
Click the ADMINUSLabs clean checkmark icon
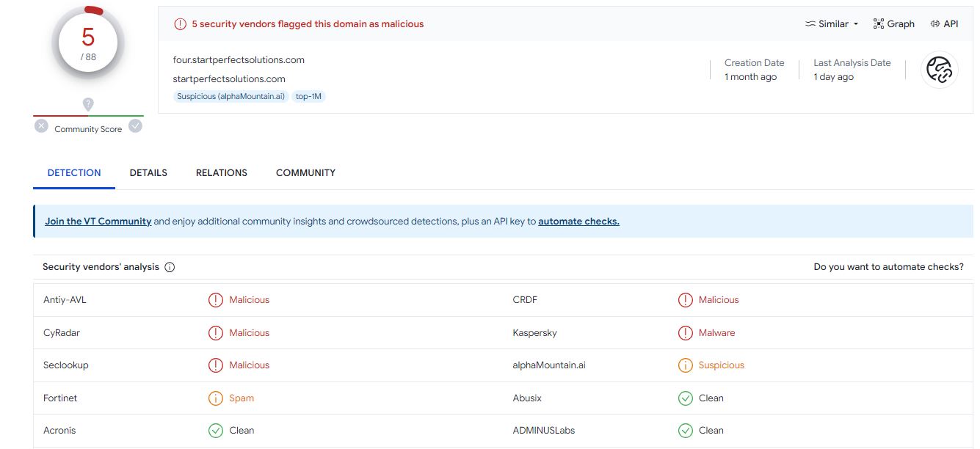(686, 431)
